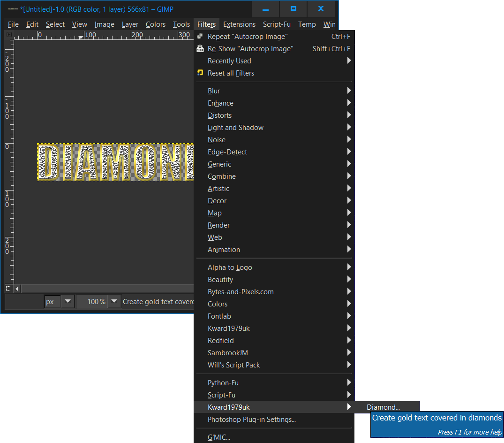The image size is (504, 443).
Task: Click the Filters menu title
Action: [206, 24]
